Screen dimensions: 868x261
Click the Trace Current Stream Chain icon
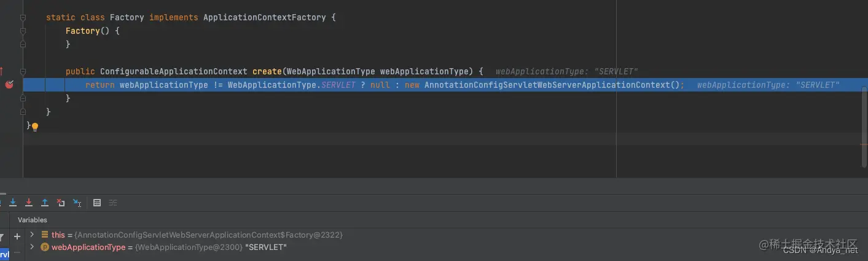(x=113, y=203)
